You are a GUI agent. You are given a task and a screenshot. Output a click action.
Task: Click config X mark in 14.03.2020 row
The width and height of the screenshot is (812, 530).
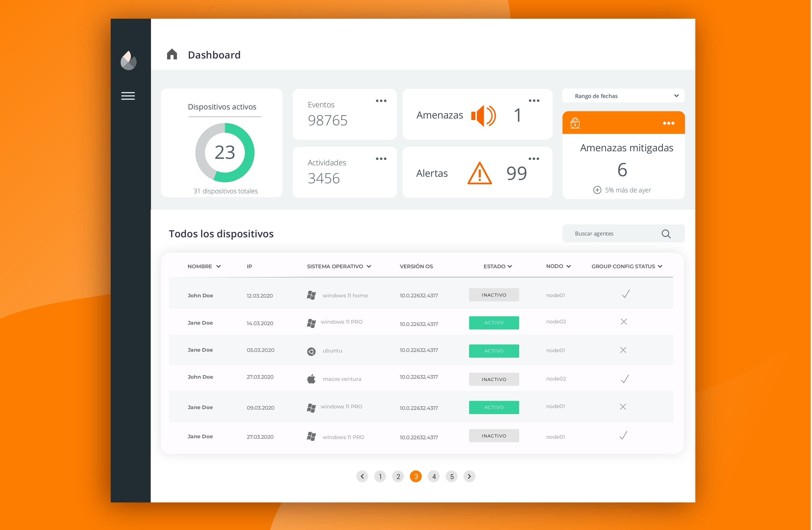624,322
